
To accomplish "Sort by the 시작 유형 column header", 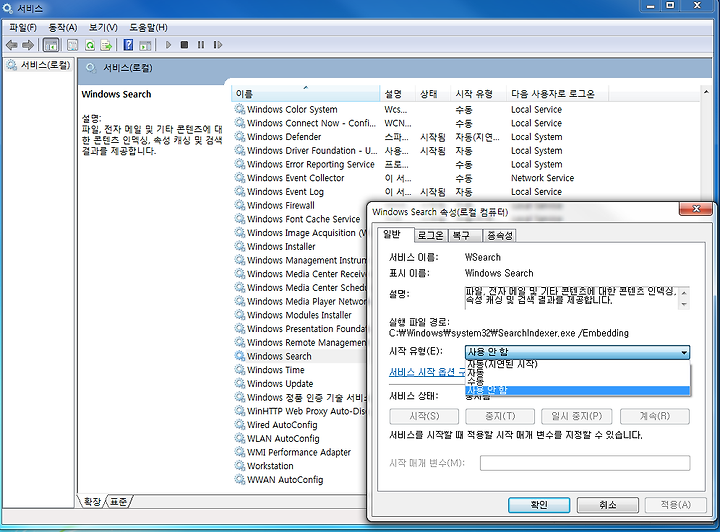I will (x=478, y=94).
